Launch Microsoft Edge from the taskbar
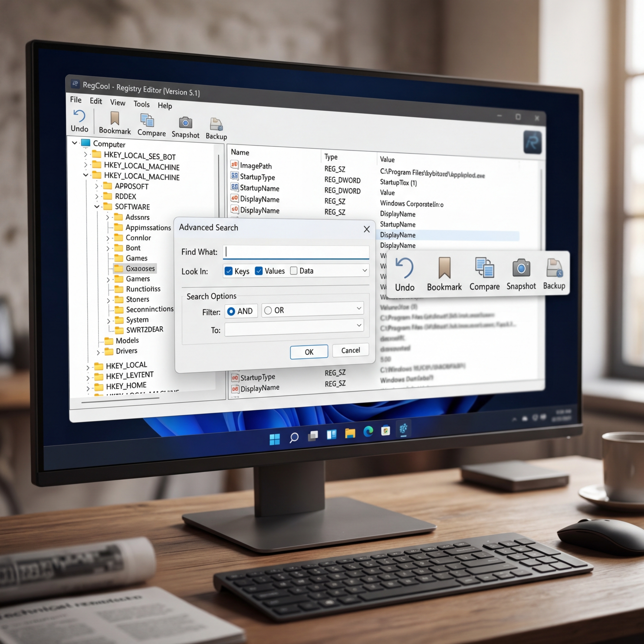This screenshot has width=644, height=644. 368,432
